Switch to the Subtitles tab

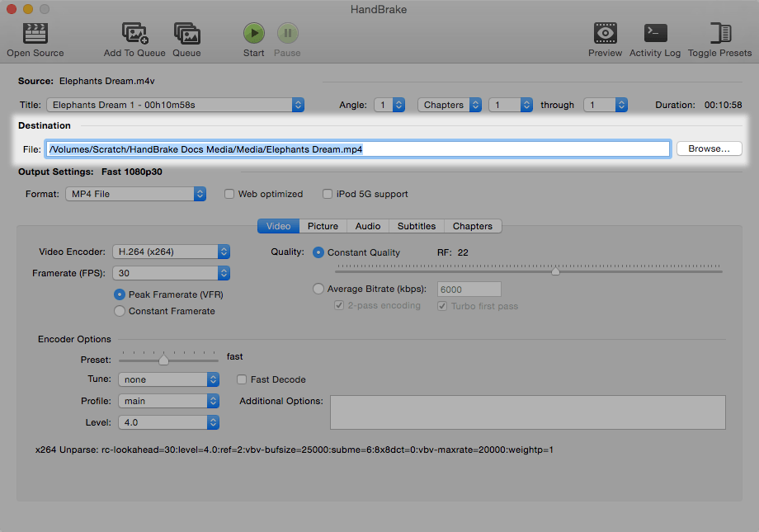pos(417,226)
